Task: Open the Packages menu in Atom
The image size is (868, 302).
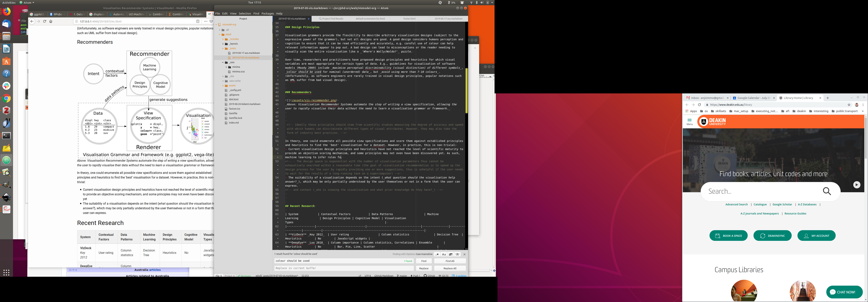Action: pyautogui.click(x=268, y=14)
